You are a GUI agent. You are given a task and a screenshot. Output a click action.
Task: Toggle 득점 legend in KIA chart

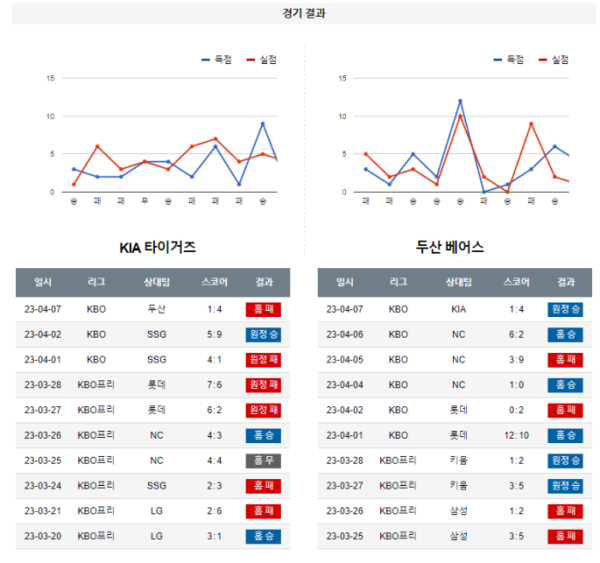click(217, 60)
